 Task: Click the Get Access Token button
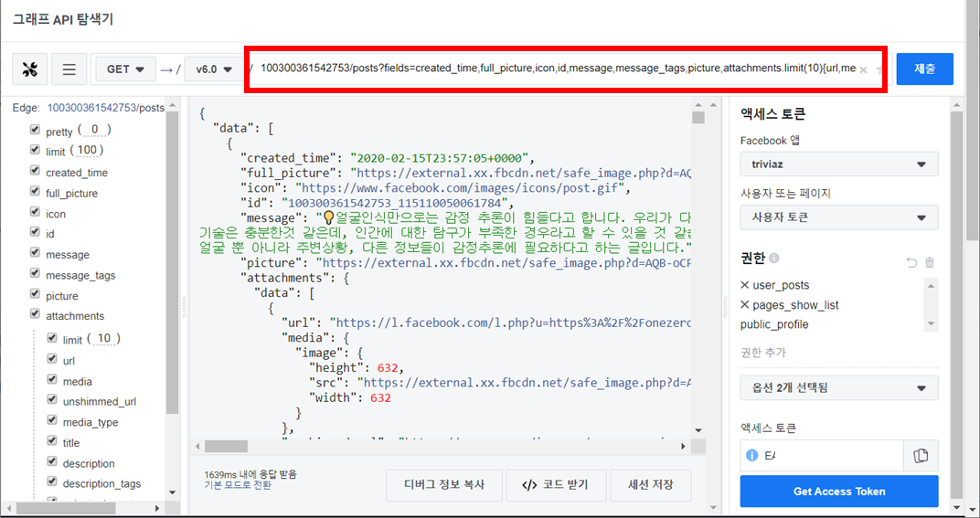click(x=838, y=492)
